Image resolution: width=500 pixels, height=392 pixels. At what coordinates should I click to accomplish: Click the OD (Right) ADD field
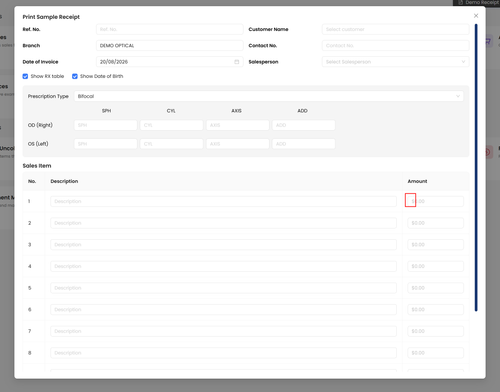[304, 125]
